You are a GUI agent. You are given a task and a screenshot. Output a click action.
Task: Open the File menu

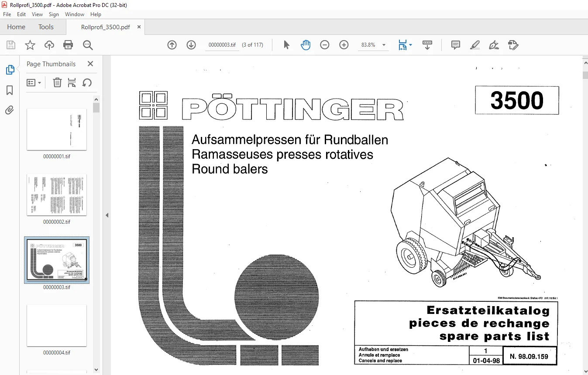[7, 14]
